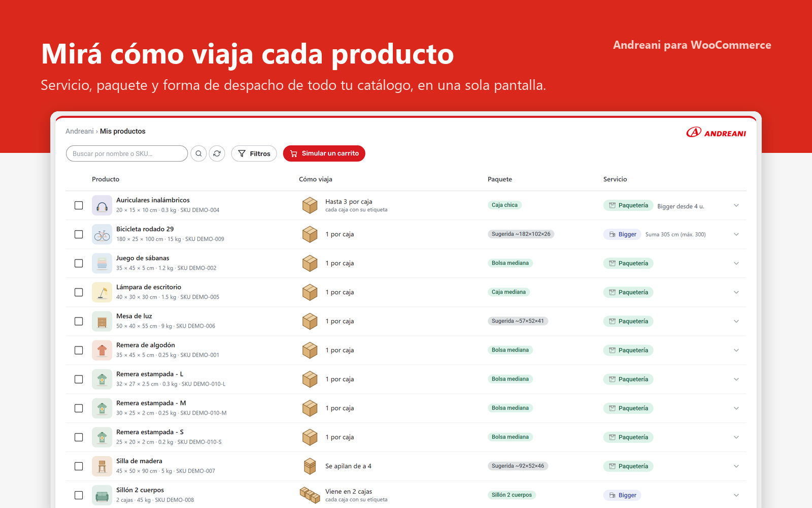Click the shirt icon for Remera estampada - S
The width and height of the screenshot is (812, 508).
pos(102,437)
